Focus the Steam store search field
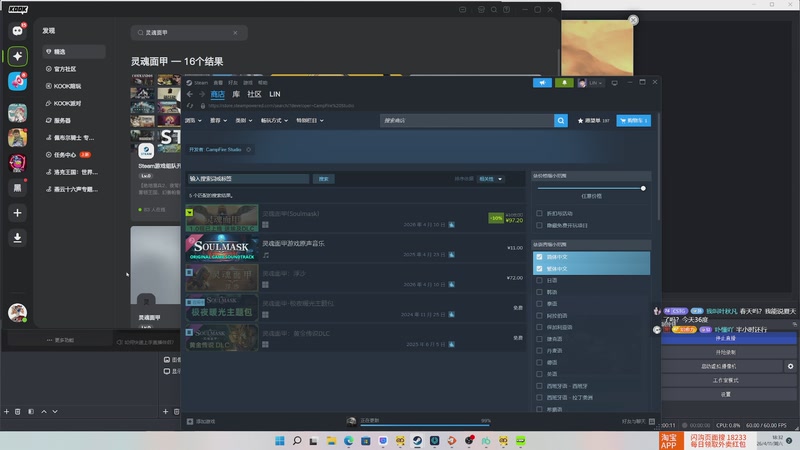 [467, 120]
